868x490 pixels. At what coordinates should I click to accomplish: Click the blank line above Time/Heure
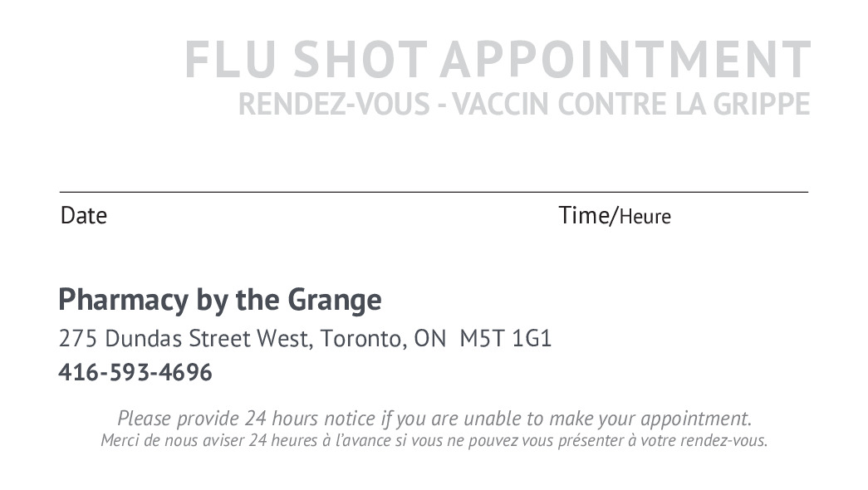(x=681, y=192)
